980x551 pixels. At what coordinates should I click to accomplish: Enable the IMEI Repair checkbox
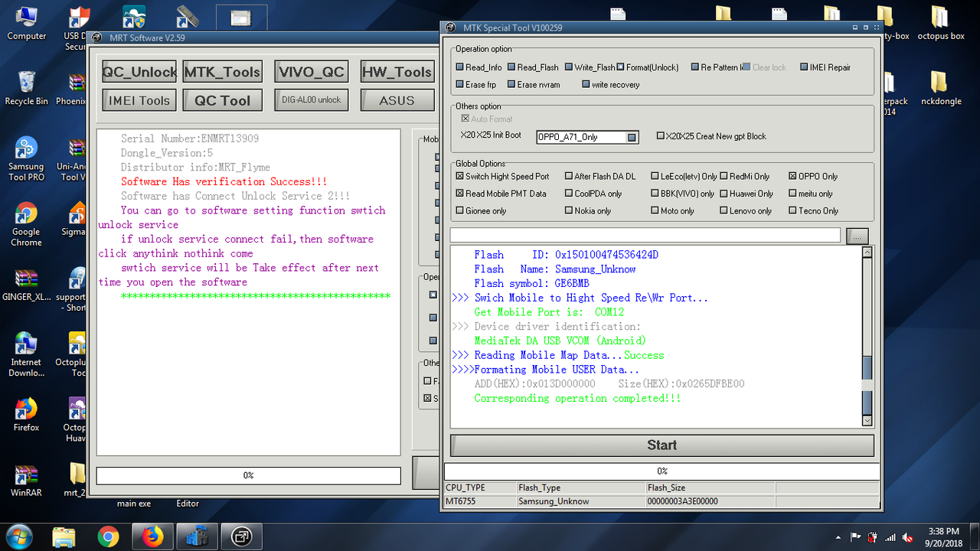pyautogui.click(x=804, y=67)
